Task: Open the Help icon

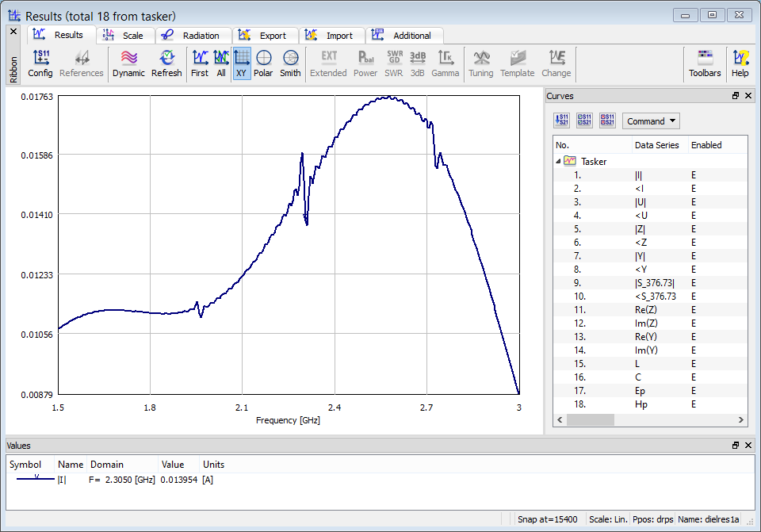Action: tap(740, 63)
